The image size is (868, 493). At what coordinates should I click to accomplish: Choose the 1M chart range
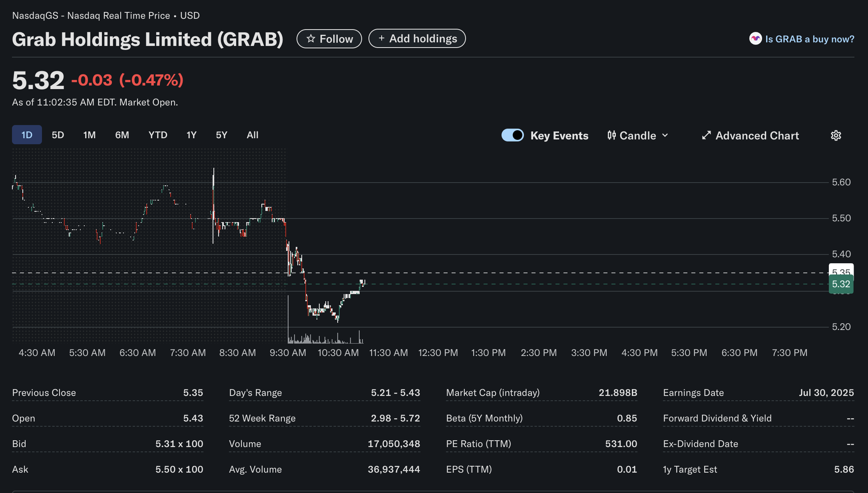pos(90,135)
